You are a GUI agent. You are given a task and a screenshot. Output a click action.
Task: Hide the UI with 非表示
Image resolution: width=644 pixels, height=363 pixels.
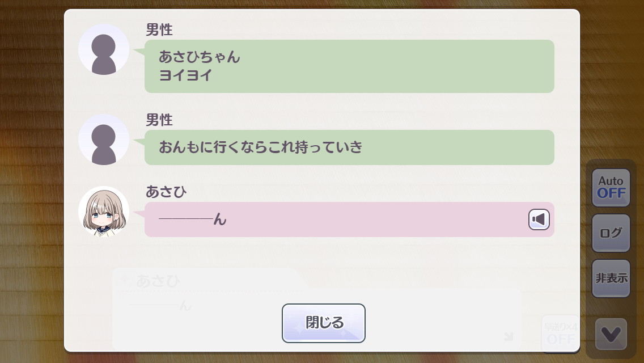click(611, 278)
